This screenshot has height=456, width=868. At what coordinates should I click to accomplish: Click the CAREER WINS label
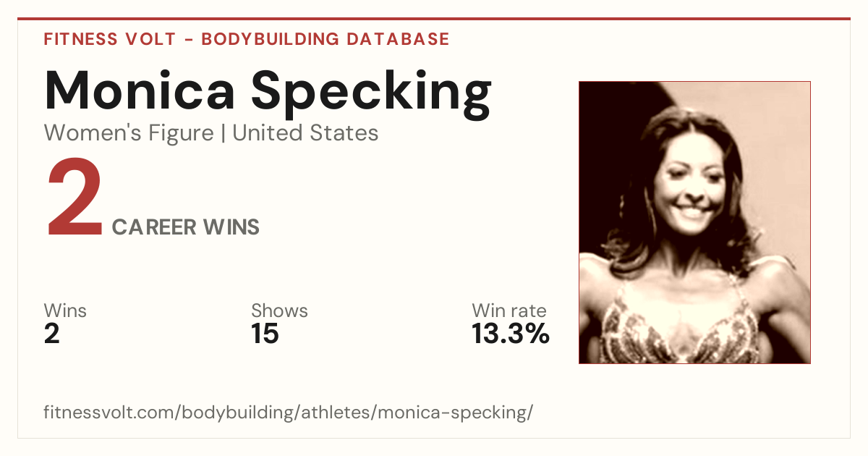pyautogui.click(x=186, y=227)
